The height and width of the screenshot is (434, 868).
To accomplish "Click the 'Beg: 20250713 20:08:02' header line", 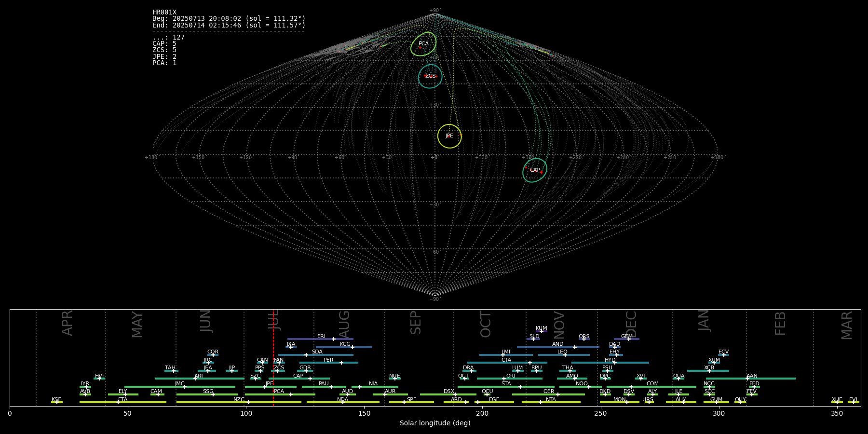I will tap(229, 19).
